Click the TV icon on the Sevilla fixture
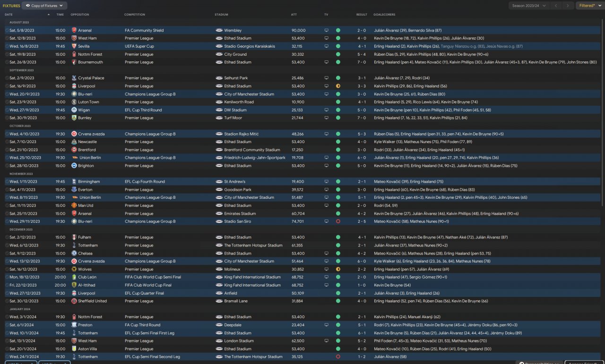 tap(326, 46)
